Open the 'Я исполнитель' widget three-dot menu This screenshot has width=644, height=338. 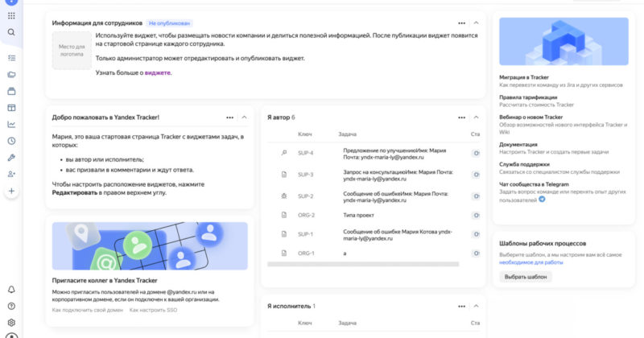(x=461, y=306)
